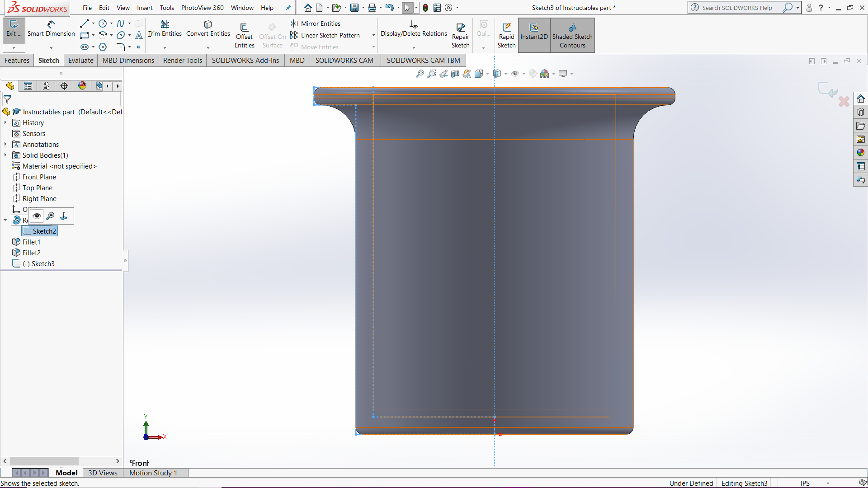Select the Smart Dimension tool
The height and width of the screenshot is (488, 868).
point(51,29)
